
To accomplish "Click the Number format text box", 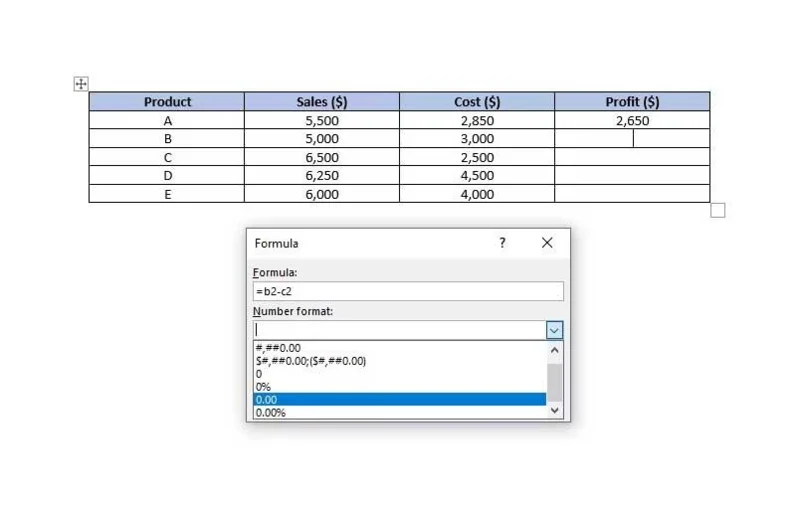I will [x=399, y=330].
